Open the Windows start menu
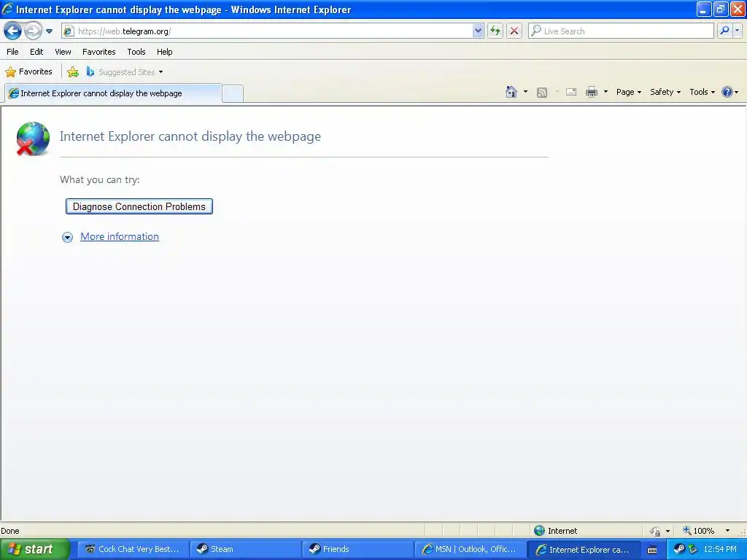Screen dimensions: 747x560 pyautogui.click(x=34, y=549)
